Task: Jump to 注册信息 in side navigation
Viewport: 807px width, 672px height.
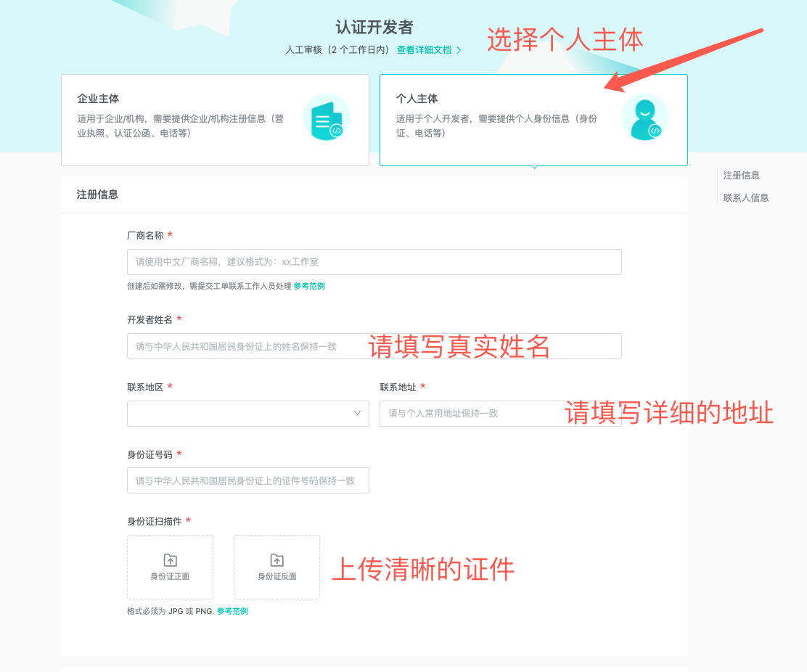Action: [x=741, y=176]
